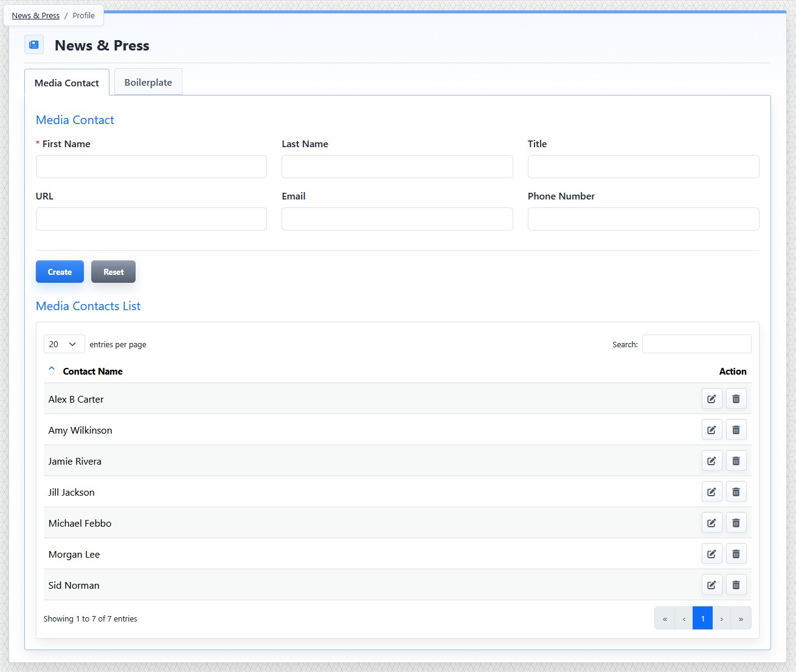Go to first page of contacts
The image size is (796, 672).
[x=665, y=618]
